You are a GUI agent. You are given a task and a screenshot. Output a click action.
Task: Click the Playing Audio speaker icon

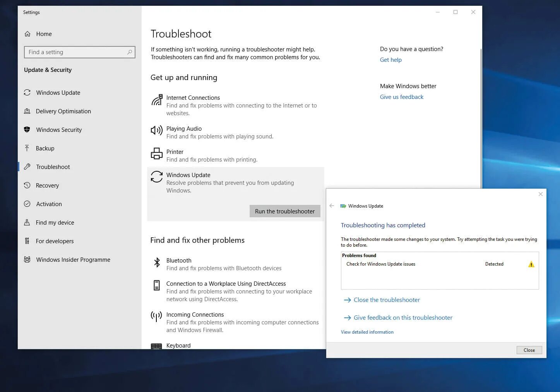click(x=157, y=130)
